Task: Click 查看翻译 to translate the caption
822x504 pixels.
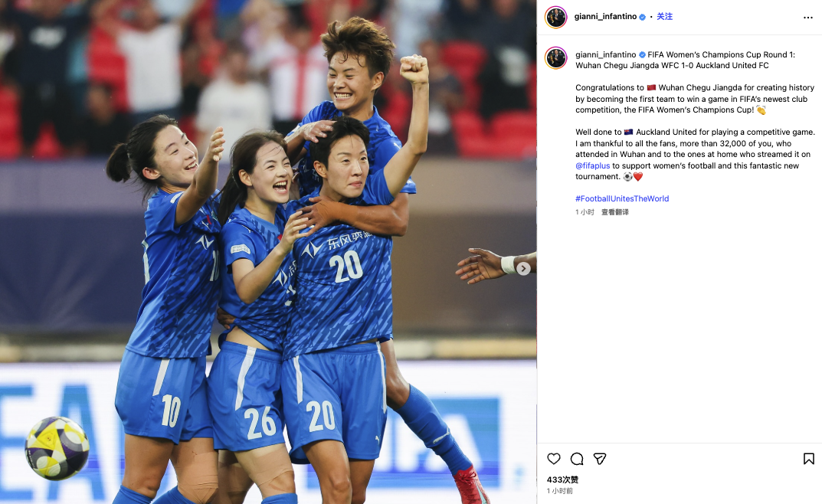Action: (615, 212)
